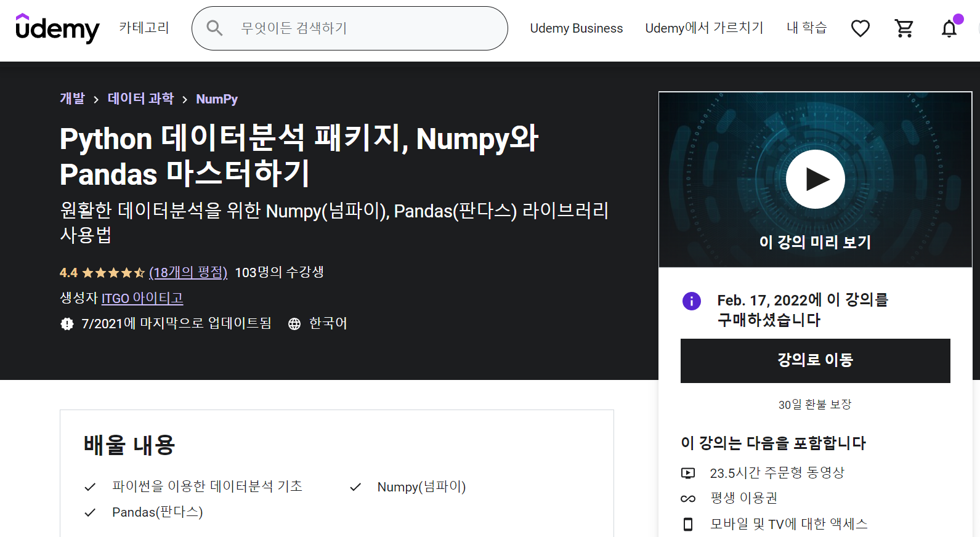Click the star rating icons
Screen dimensions: 980x537
tap(113, 273)
